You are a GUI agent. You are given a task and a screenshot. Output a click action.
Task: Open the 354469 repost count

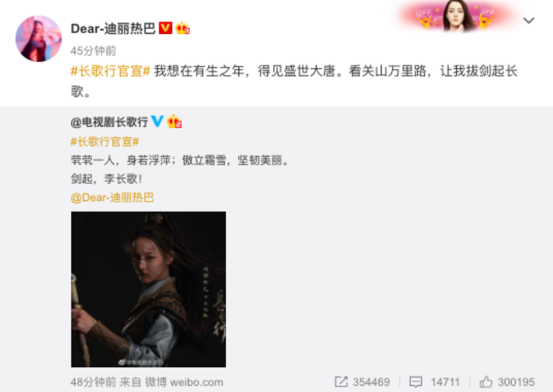pos(371,382)
